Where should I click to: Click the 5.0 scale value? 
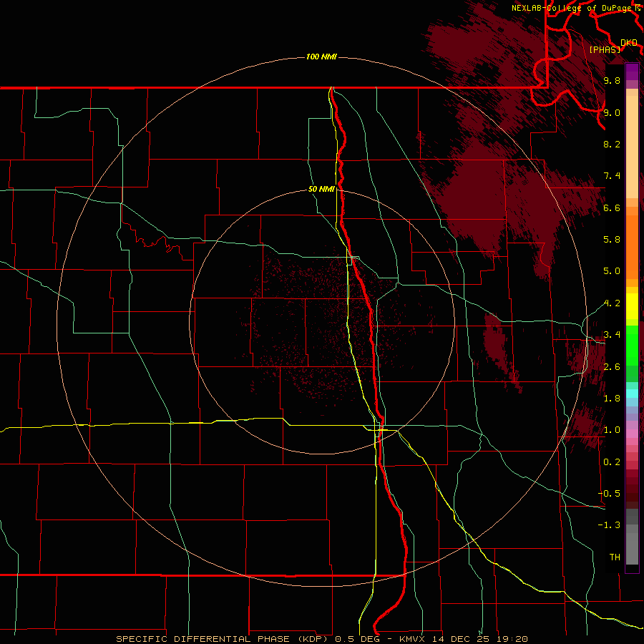(x=612, y=271)
